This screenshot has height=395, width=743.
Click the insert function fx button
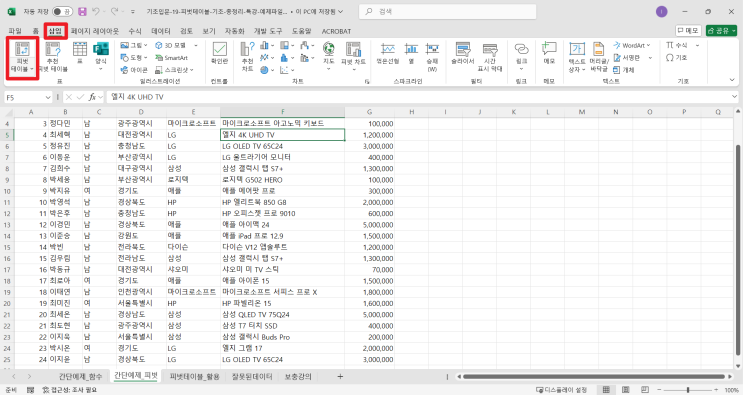pyautogui.click(x=92, y=97)
